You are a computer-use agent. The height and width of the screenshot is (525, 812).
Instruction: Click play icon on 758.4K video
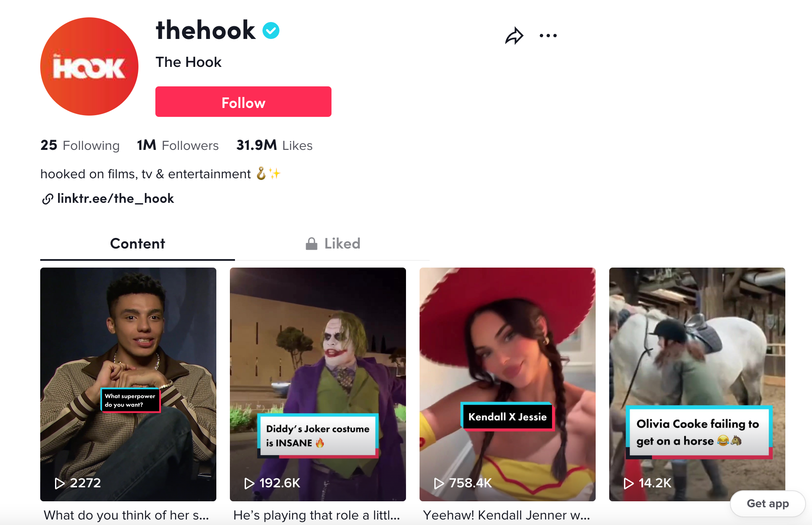439,483
